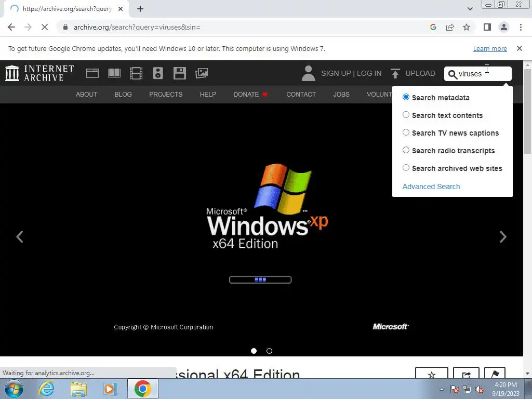
Task: Favorite this item with star button
Action: (432, 373)
